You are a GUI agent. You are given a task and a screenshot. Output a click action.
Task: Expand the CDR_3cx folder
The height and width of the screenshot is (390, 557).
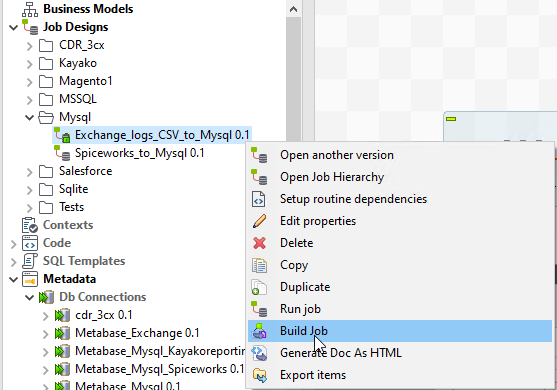(x=30, y=46)
